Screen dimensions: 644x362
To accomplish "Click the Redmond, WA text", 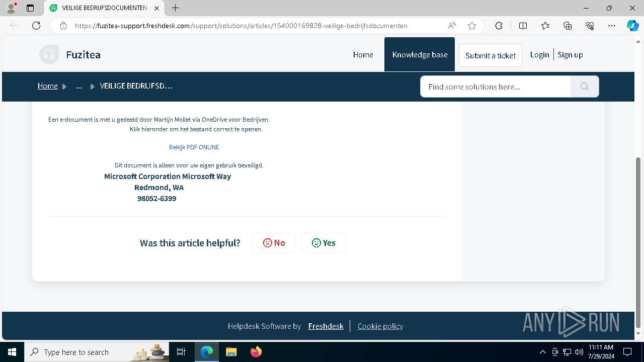I will click(159, 188).
